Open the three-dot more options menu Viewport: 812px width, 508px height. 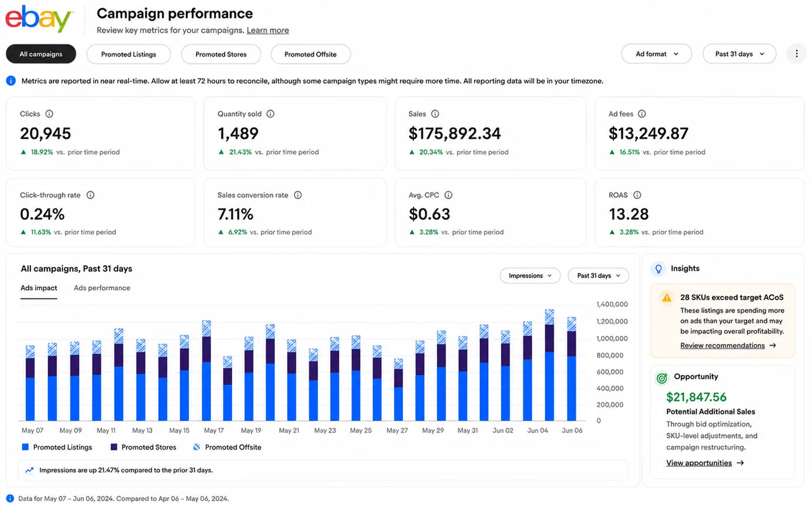pyautogui.click(x=796, y=54)
